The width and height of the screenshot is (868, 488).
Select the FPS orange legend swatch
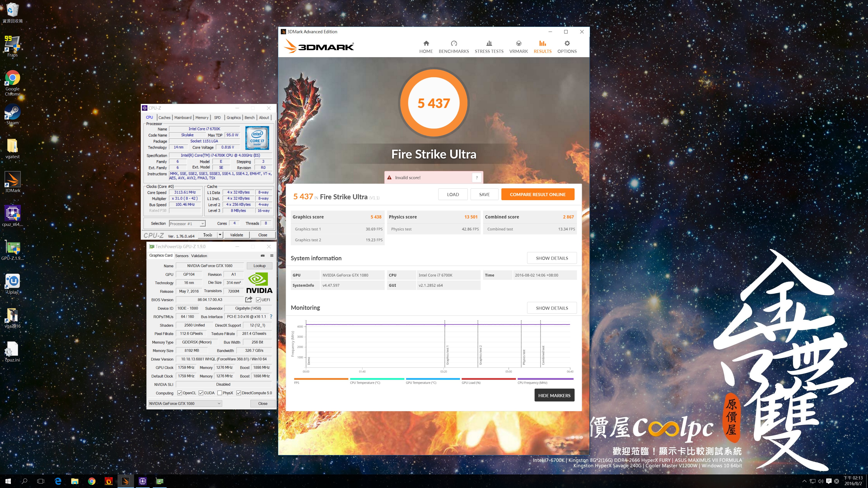click(x=321, y=379)
